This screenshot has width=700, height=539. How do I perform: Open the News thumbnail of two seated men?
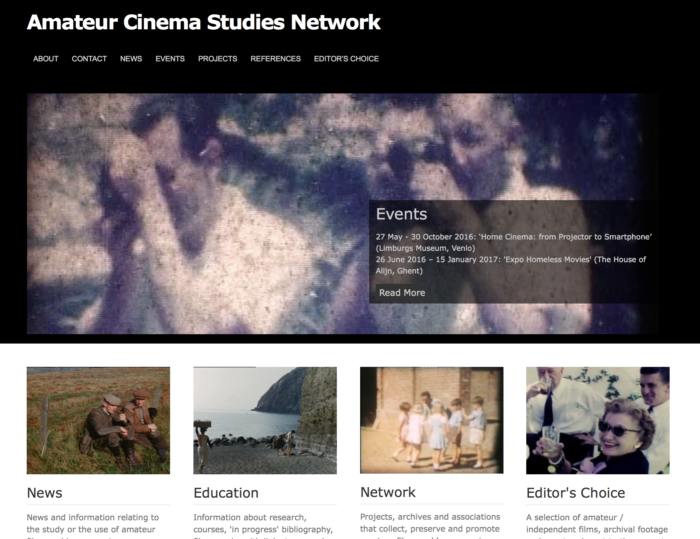98,420
